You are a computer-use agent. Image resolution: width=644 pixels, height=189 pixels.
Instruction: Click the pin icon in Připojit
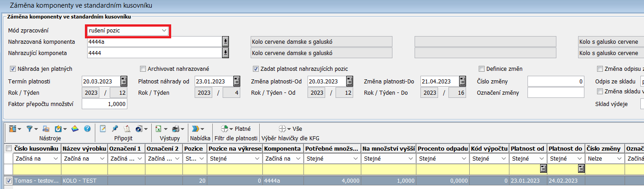point(115,129)
